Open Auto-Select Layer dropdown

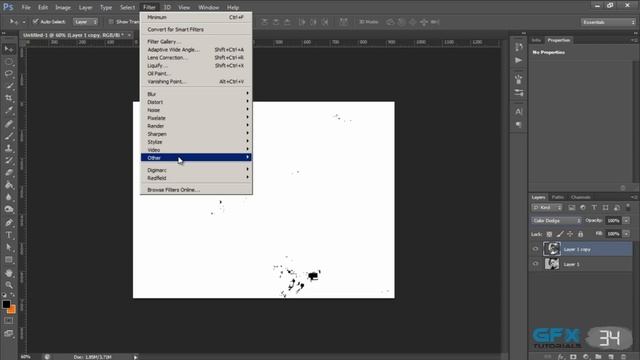point(86,22)
